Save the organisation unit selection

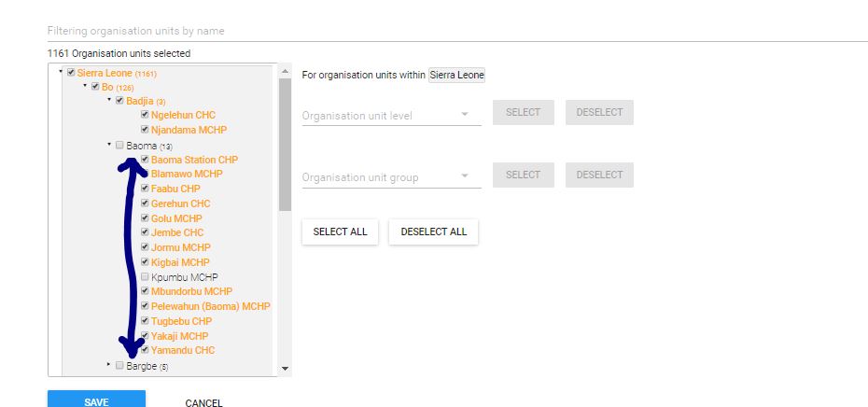[96, 401]
